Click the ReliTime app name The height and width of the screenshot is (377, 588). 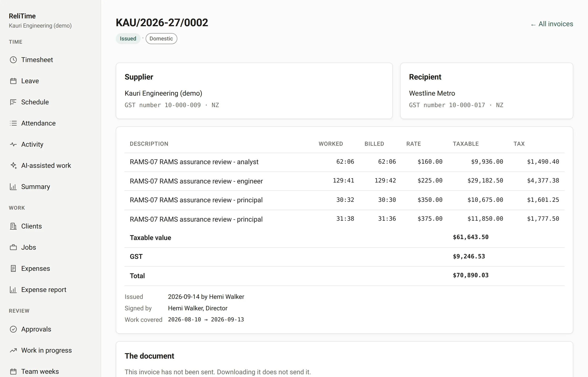pos(22,16)
